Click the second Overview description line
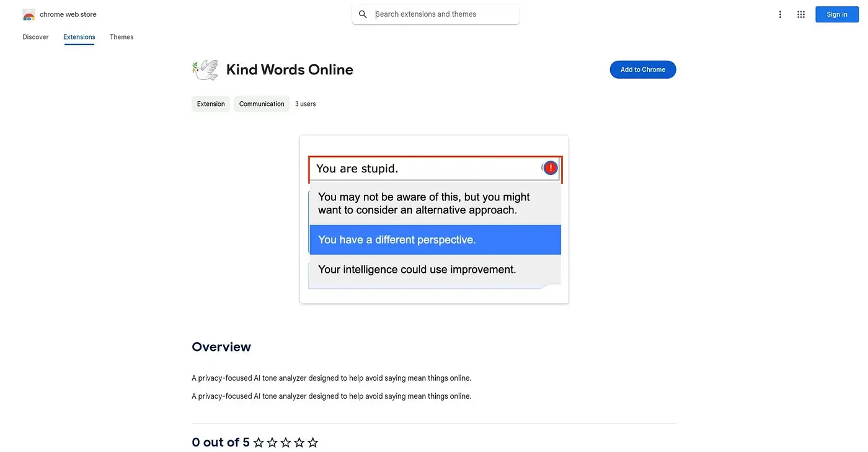The width and height of the screenshot is (868, 452). pyautogui.click(x=332, y=396)
